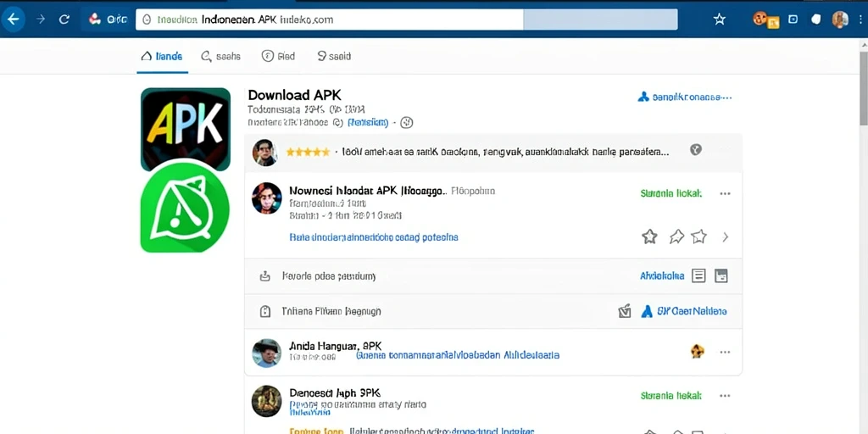Click the document list icon after 'Alvdekoka'
This screenshot has width=868, height=434.
tap(698, 275)
